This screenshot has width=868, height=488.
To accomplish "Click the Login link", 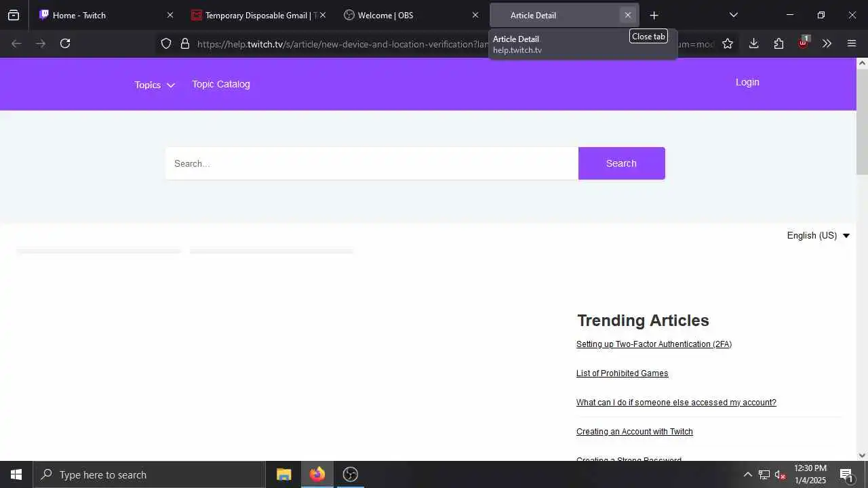I will (x=747, y=82).
